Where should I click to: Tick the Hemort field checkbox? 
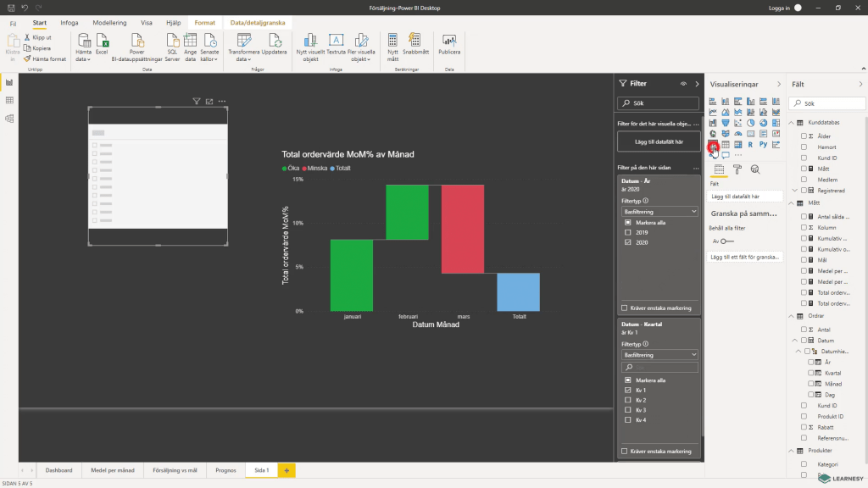[x=804, y=147]
